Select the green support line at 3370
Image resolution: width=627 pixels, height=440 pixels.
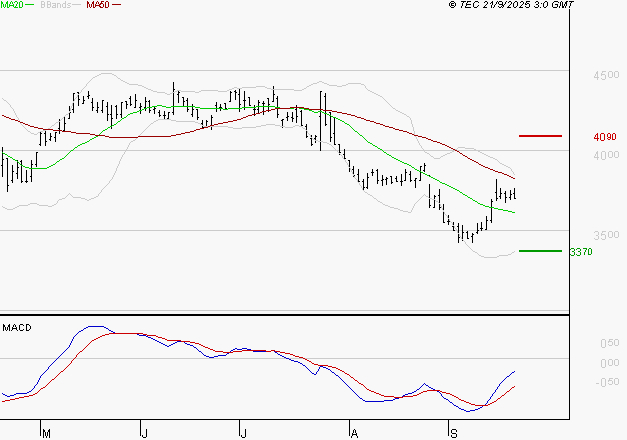click(540, 251)
